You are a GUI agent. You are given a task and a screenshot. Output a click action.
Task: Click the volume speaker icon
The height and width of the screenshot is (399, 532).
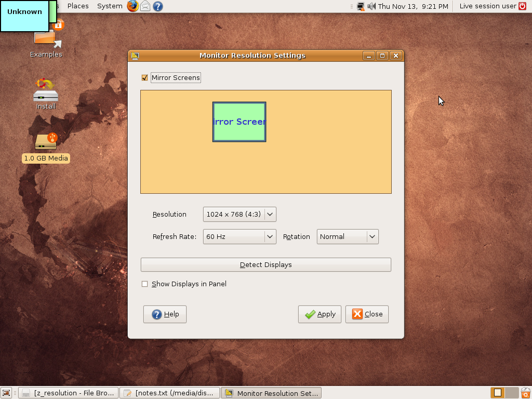[371, 6]
